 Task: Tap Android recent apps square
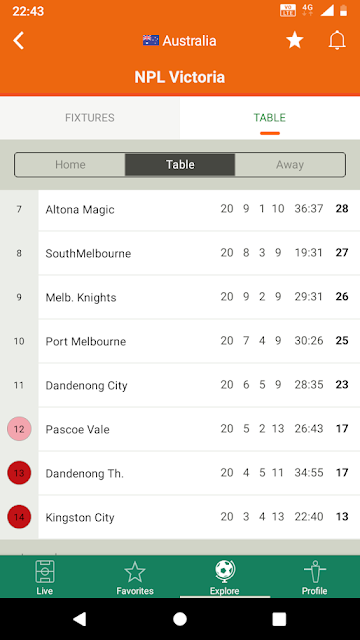(x=279, y=619)
